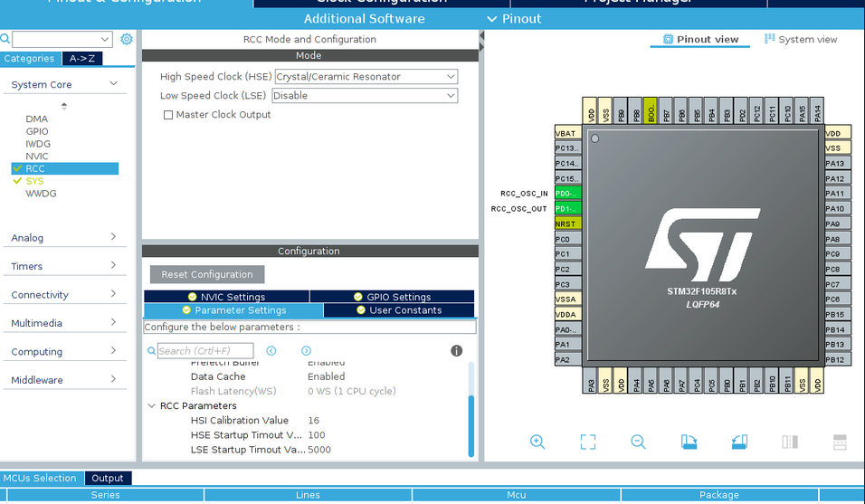The image size is (865, 504).
Task: Click the VDDA pin on the chip
Action: pos(567,314)
